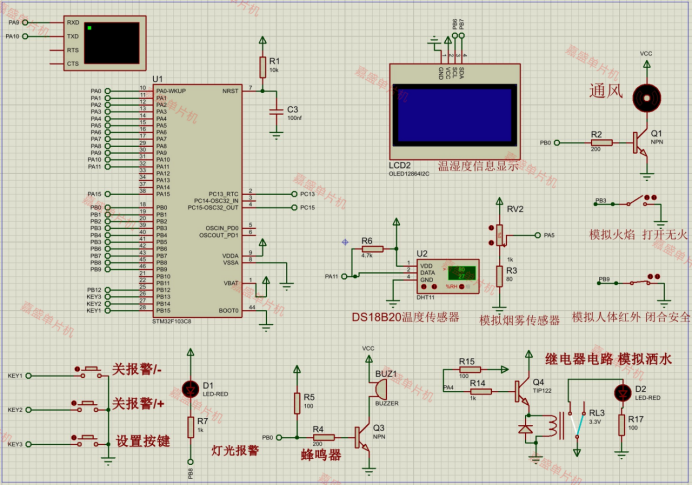Select the buzzer BUZ1
692x486 pixels.
coord(380,389)
